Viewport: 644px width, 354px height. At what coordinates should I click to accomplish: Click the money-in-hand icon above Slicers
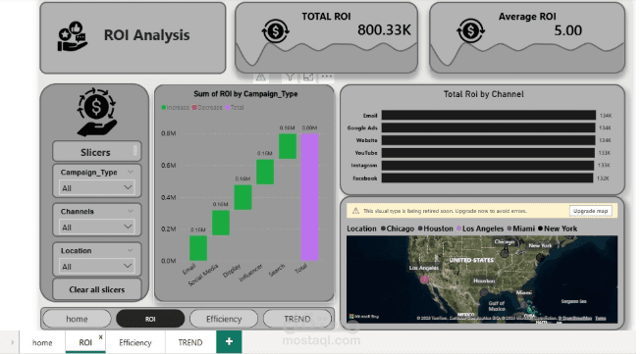tap(96, 112)
